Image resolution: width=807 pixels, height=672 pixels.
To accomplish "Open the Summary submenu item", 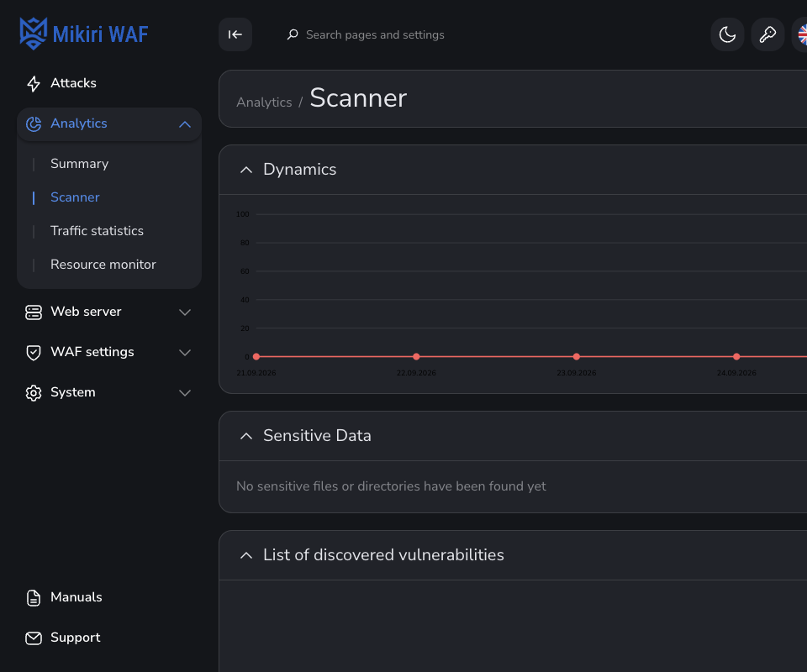I will tap(79, 164).
